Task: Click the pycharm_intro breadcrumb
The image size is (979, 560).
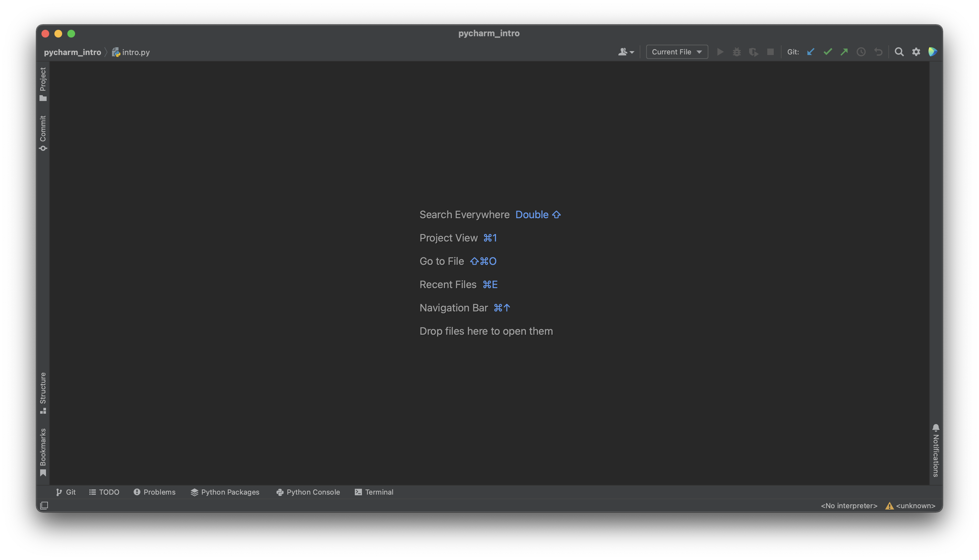Action: click(72, 52)
